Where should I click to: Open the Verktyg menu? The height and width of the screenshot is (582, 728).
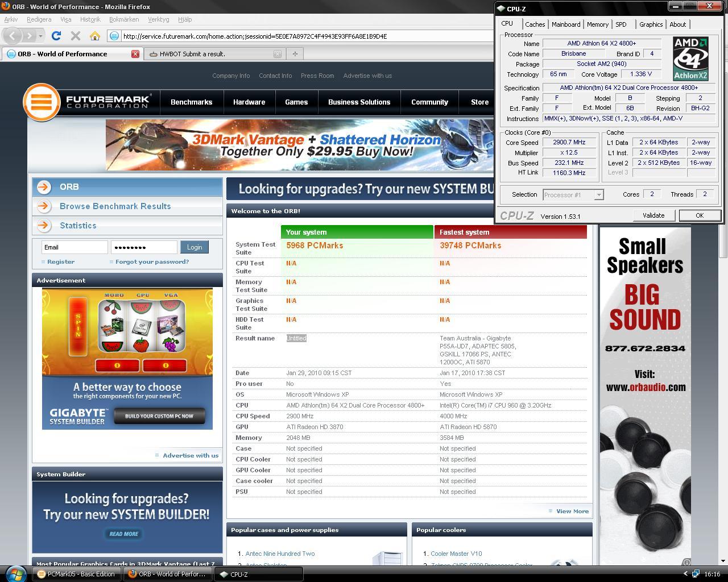click(x=159, y=19)
